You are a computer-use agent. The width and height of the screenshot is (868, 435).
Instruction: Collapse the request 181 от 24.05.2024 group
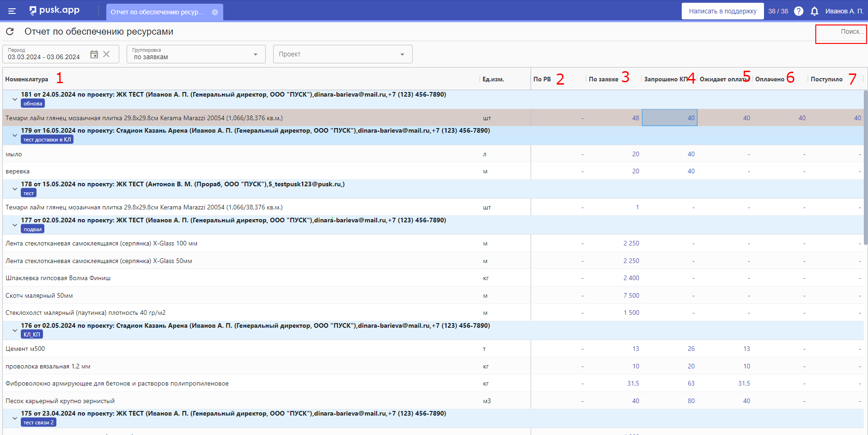pyautogui.click(x=15, y=99)
